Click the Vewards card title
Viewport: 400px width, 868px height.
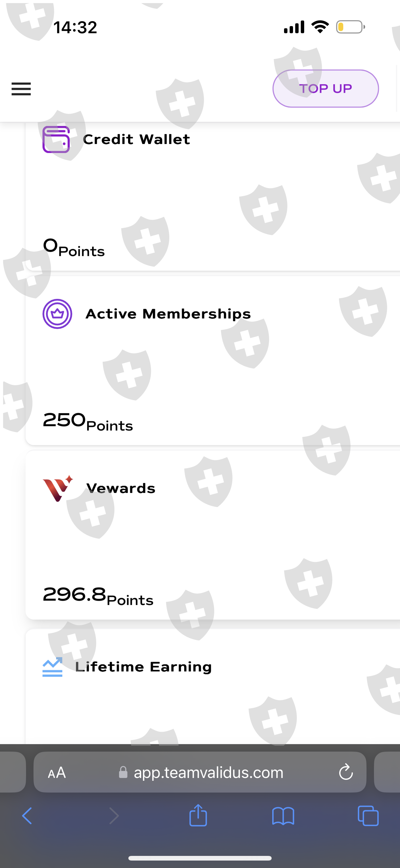(121, 488)
